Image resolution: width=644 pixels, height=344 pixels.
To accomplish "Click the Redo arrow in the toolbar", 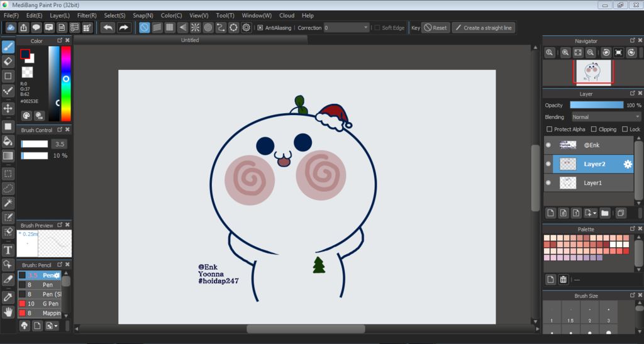I will (124, 28).
